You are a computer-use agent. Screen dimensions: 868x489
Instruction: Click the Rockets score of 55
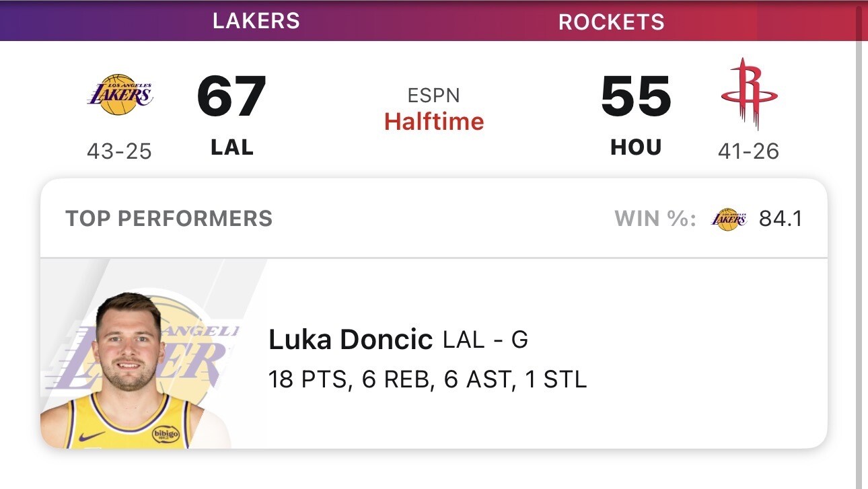pyautogui.click(x=636, y=96)
